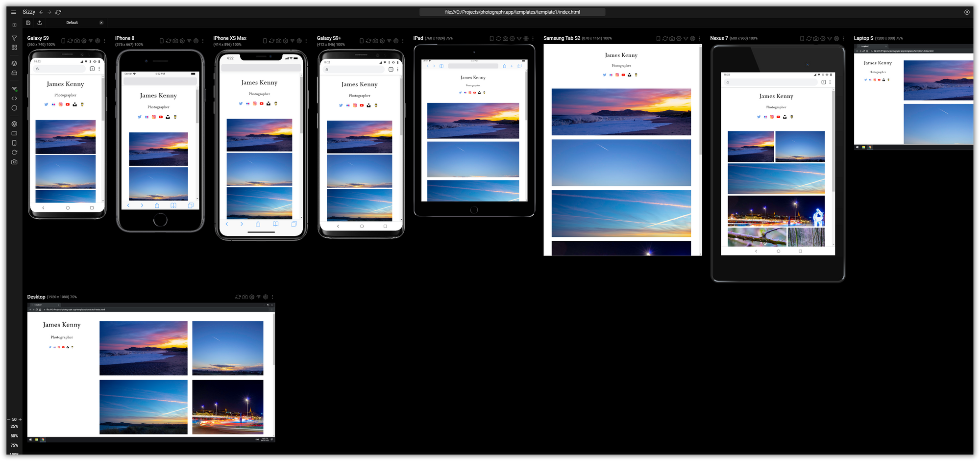
Task: Click the save icon left of Default tab
Action: coord(28,23)
